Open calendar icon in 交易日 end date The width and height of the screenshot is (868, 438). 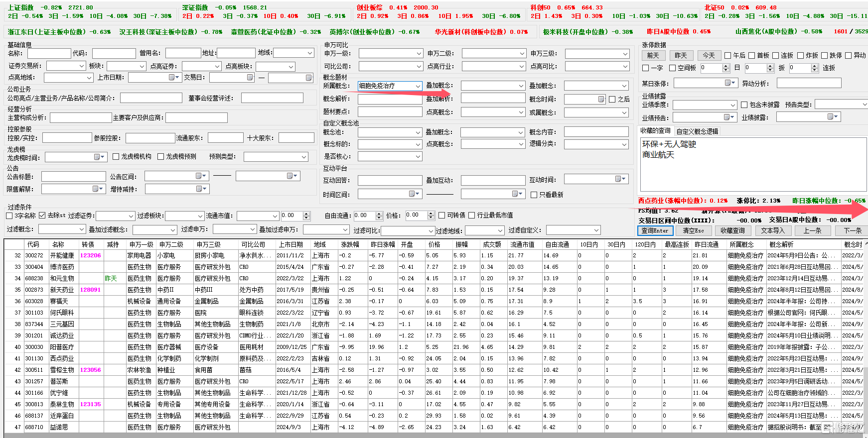pos(308,78)
